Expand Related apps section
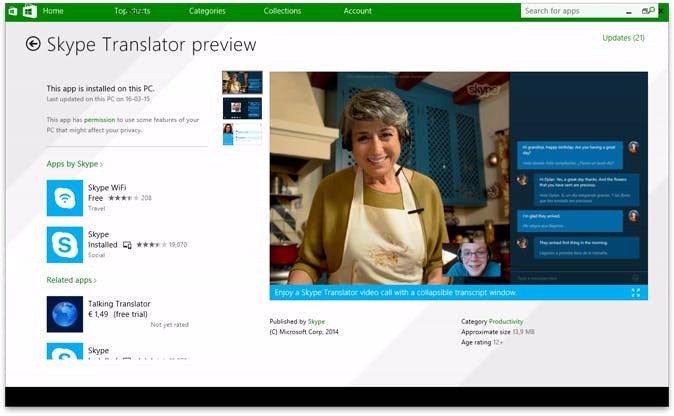The height and width of the screenshot is (416, 674). 71,280
